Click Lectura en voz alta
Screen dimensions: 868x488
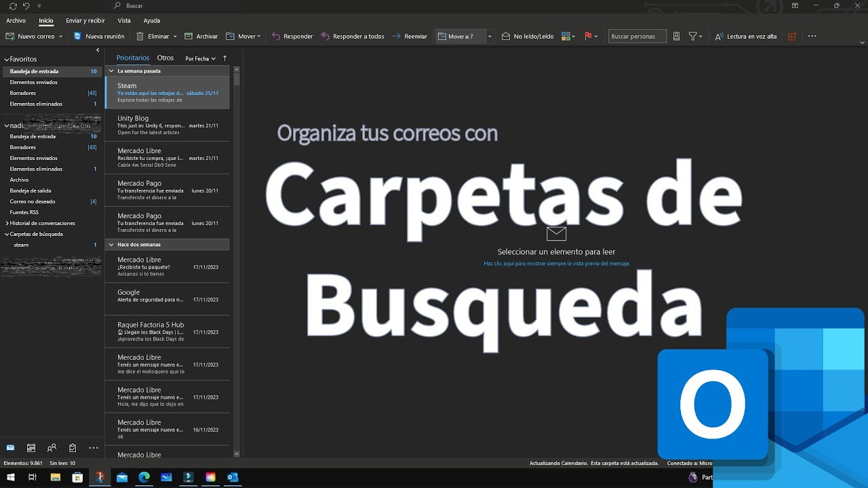(x=746, y=37)
